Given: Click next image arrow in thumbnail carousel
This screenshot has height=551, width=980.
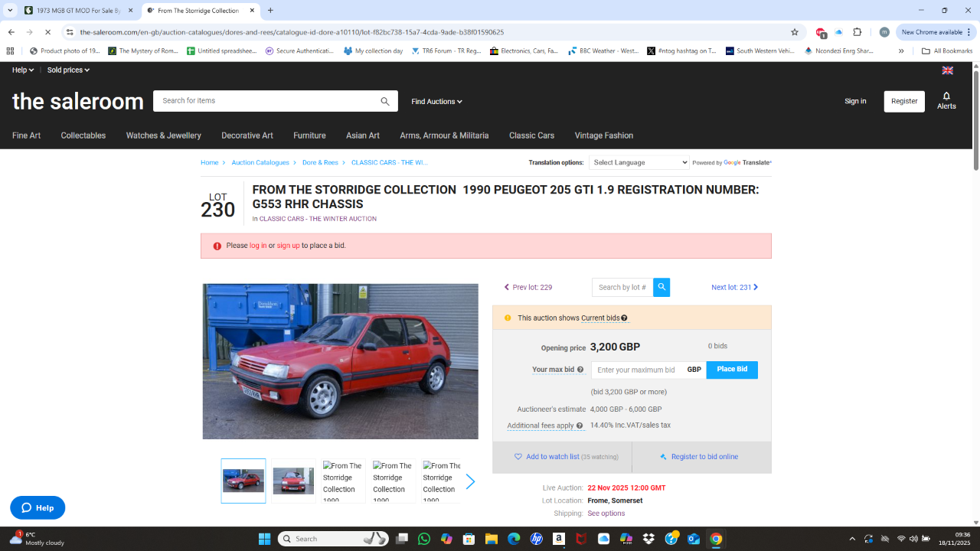Looking at the screenshot, I should tap(470, 481).
